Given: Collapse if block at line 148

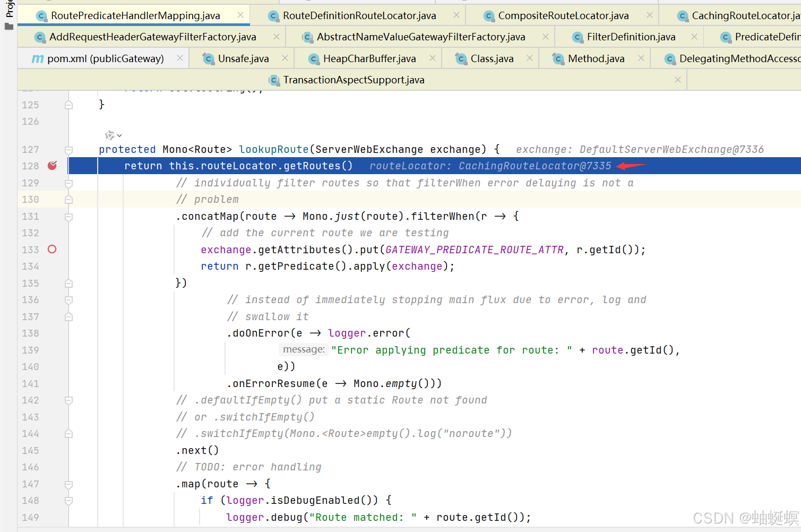Looking at the screenshot, I should click(x=68, y=501).
